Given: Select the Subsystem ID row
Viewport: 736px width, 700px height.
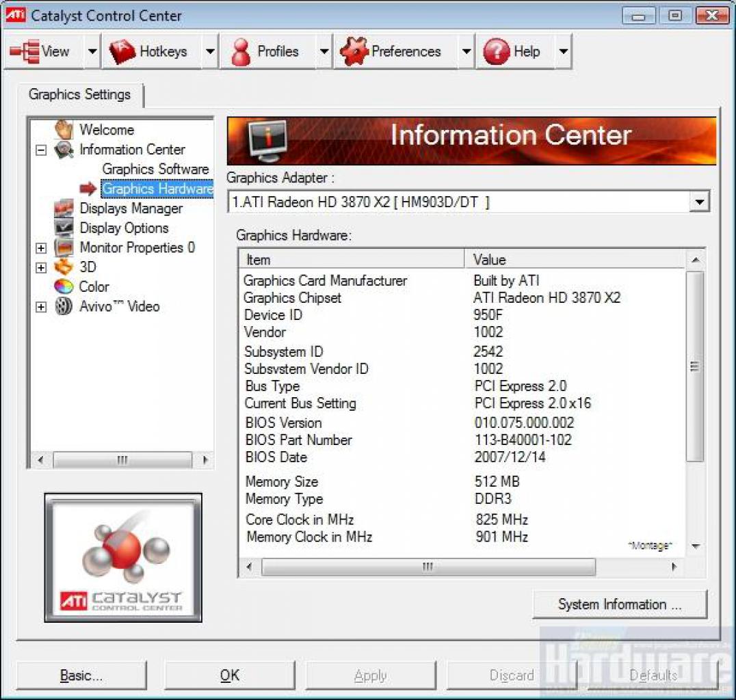Looking at the screenshot, I should (462, 351).
